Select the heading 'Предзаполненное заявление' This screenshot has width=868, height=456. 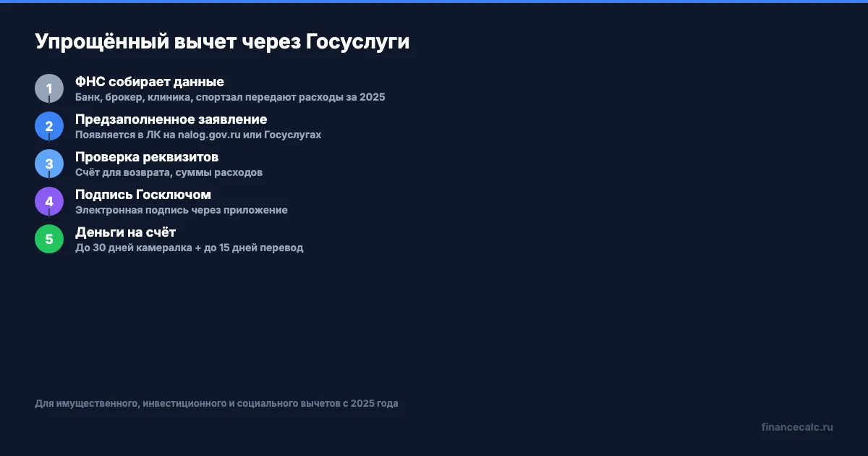point(171,119)
